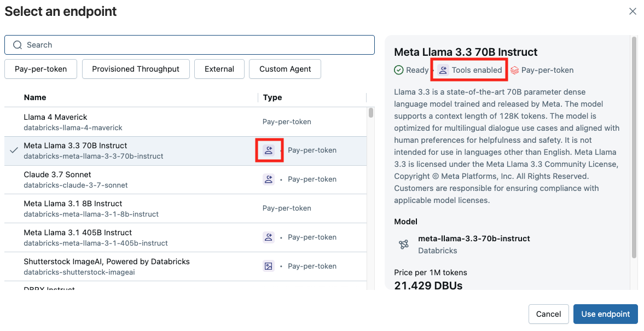
Task: Click the tools icon on Claude 3.7 Sonnet row
Action: click(269, 179)
